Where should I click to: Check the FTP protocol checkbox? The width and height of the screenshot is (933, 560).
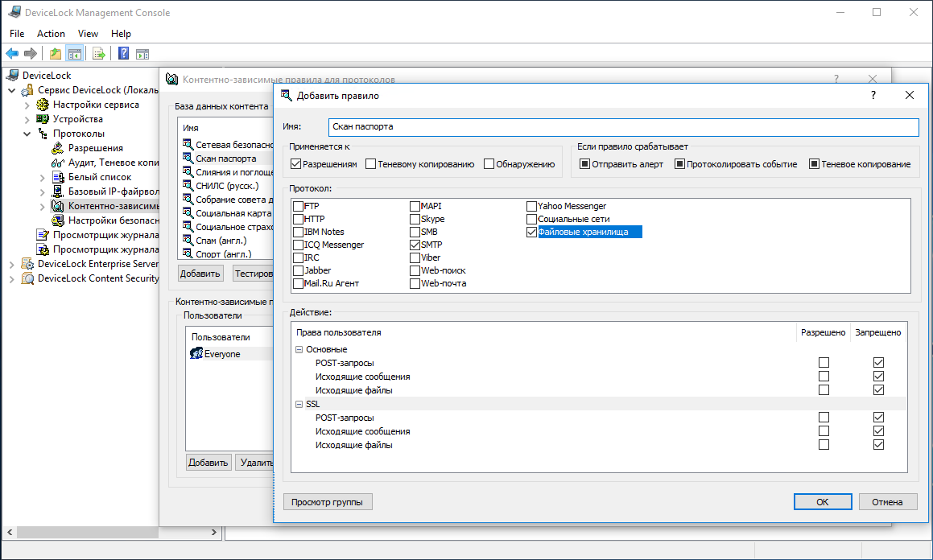[298, 206]
